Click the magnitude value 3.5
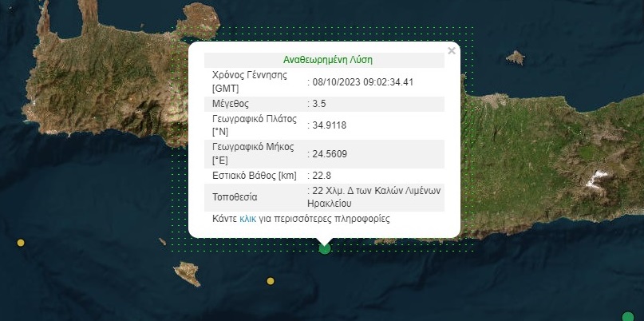The image size is (644, 321). pos(320,104)
